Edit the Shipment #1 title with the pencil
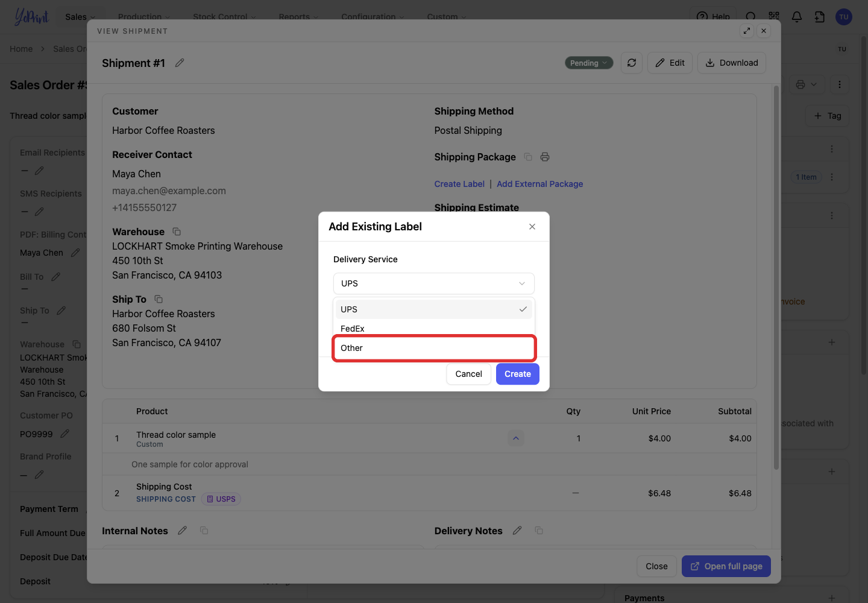 pos(180,63)
